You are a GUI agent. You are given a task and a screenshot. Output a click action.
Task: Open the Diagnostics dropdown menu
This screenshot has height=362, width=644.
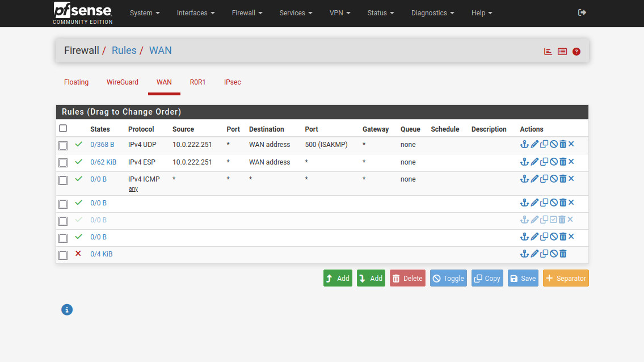[x=432, y=13]
